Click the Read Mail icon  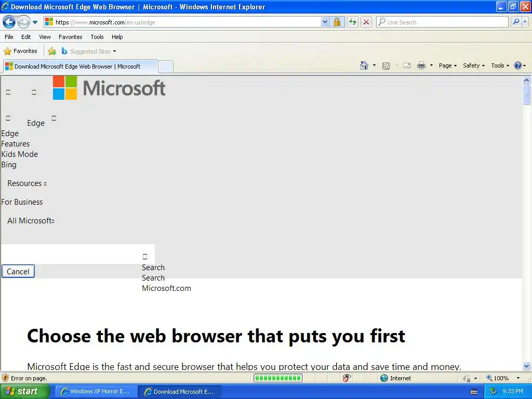pyautogui.click(x=407, y=65)
